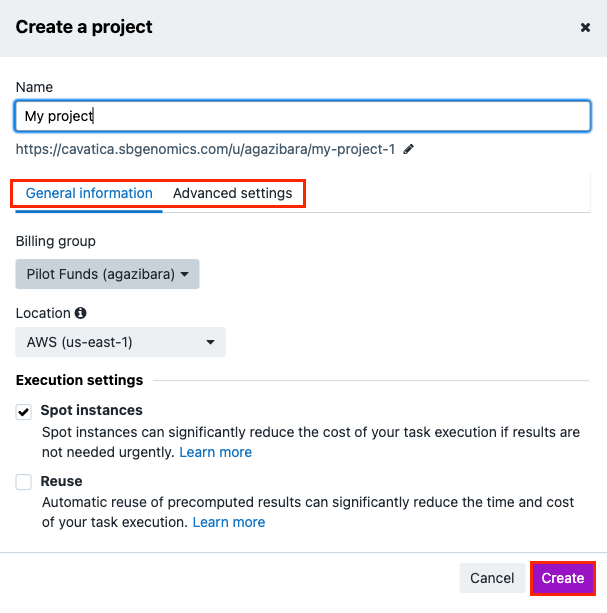Enable the Reuse checkbox

pyautogui.click(x=24, y=482)
